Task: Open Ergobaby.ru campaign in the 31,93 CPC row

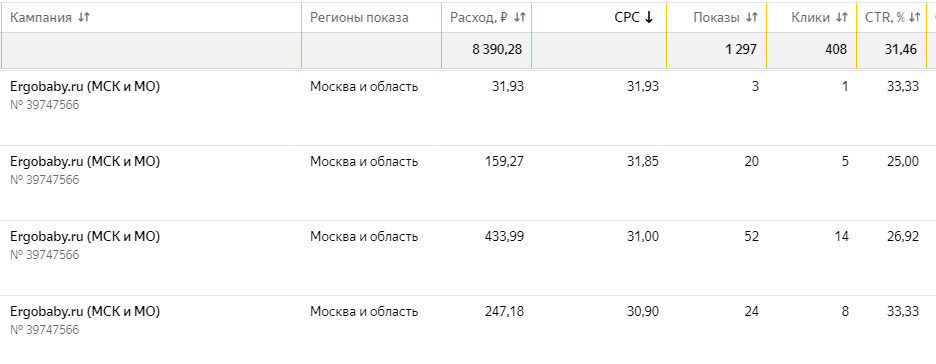Action: coord(85,87)
